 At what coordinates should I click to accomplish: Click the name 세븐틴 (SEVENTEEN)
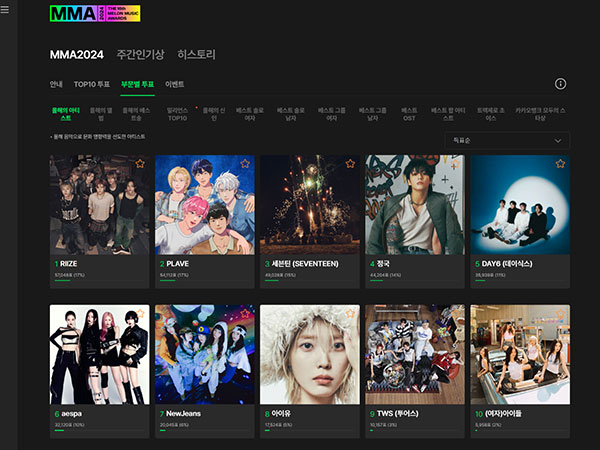[x=305, y=264]
